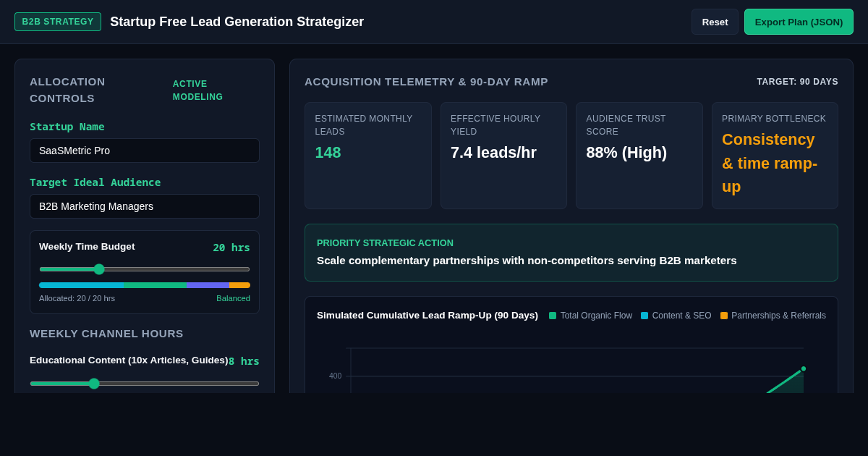Viewport: 868px width, 456px height.
Task: Click the Allocated: 20 / 20 hrs text
Action: tap(77, 298)
